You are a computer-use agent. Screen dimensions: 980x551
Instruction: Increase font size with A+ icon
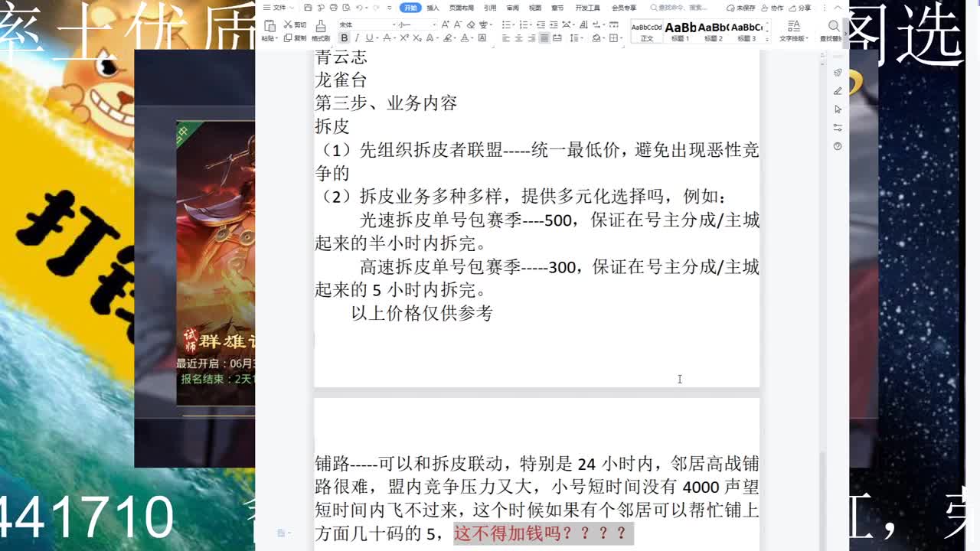click(x=445, y=24)
